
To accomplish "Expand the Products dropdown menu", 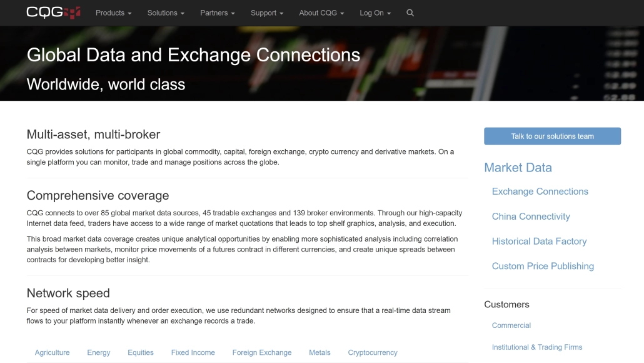I will click(x=111, y=13).
